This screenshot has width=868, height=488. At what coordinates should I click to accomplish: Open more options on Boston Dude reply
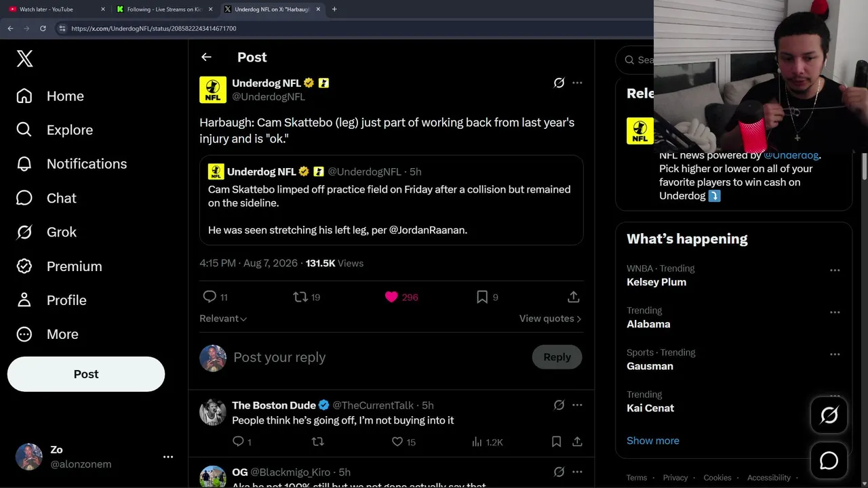coord(577,405)
